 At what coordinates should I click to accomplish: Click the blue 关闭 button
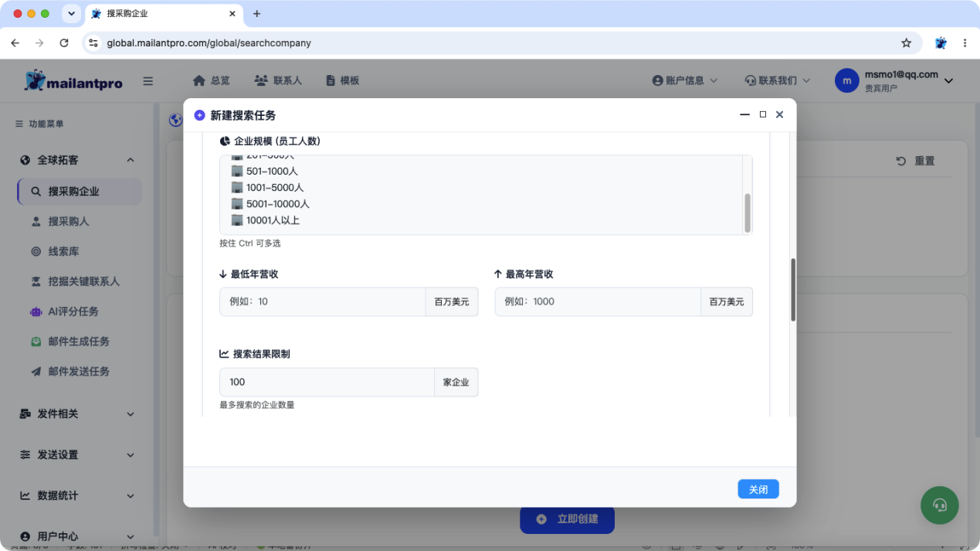point(758,489)
